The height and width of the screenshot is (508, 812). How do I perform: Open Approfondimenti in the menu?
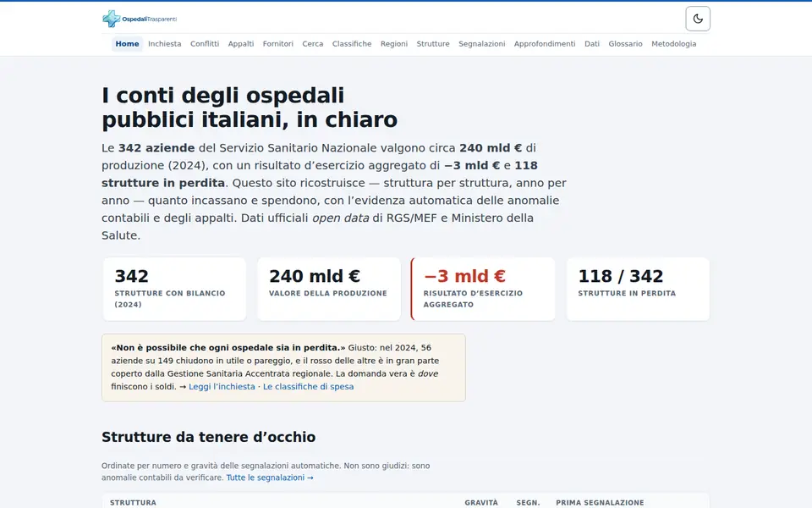[545, 44]
